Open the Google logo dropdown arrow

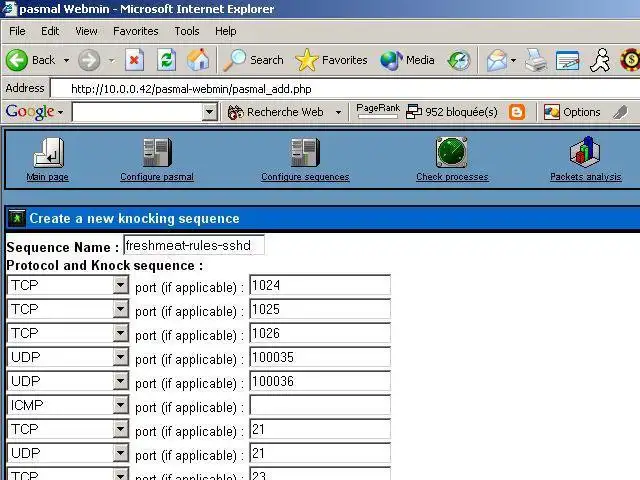60,112
